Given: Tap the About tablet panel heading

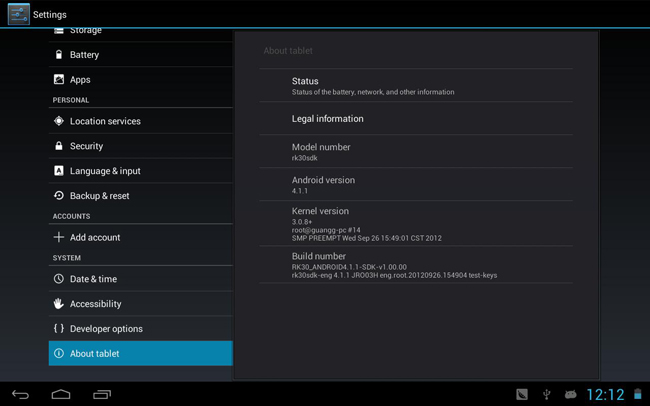Looking at the screenshot, I should click(x=288, y=51).
